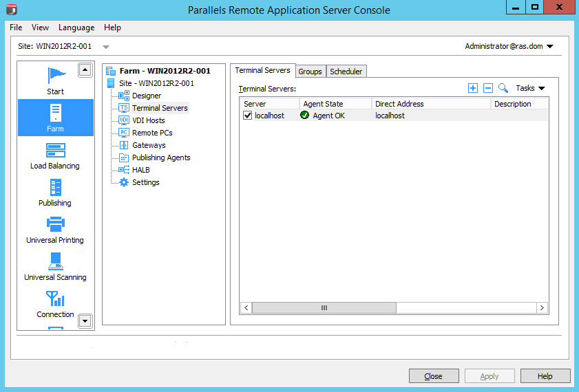Select the Designer tree item
This screenshot has width=579, height=392.
coord(147,96)
